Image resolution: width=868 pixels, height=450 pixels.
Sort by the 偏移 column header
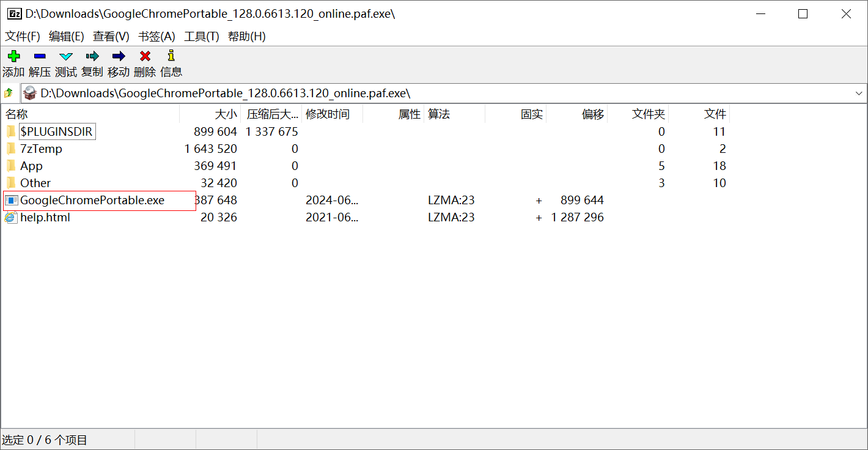tap(576, 114)
